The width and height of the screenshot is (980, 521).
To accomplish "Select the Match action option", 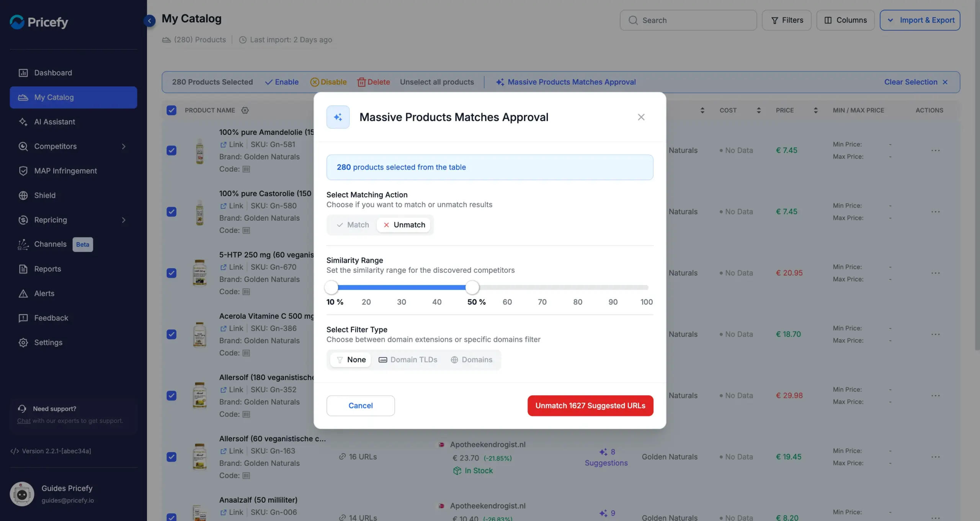I will click(353, 225).
